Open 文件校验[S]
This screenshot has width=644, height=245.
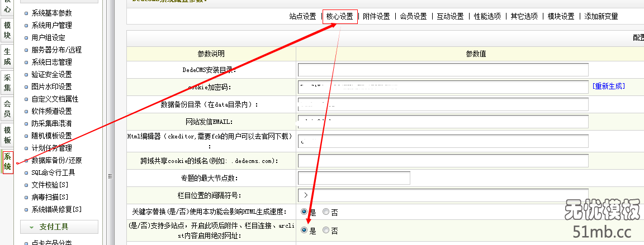coord(50,185)
